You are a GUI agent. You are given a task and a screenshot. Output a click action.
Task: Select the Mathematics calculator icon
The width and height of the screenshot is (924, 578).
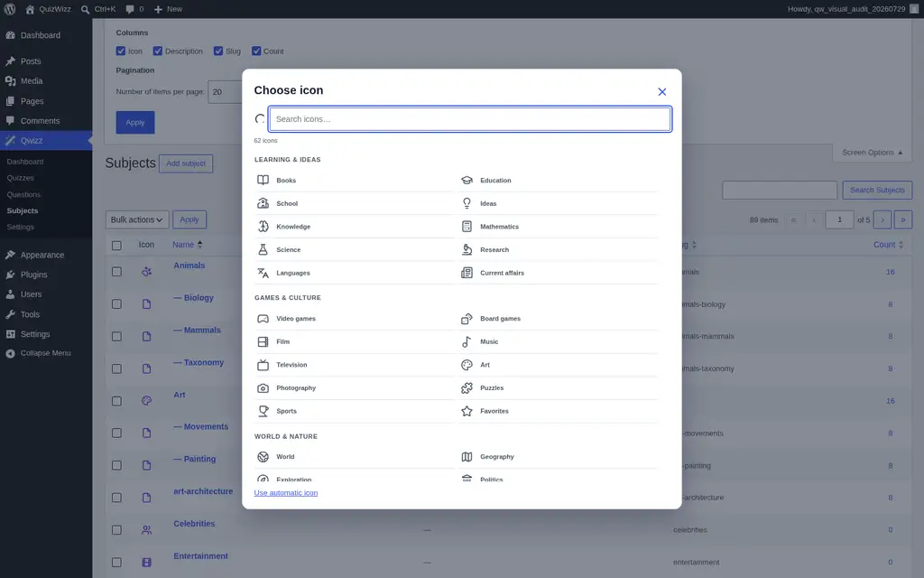pos(558,227)
